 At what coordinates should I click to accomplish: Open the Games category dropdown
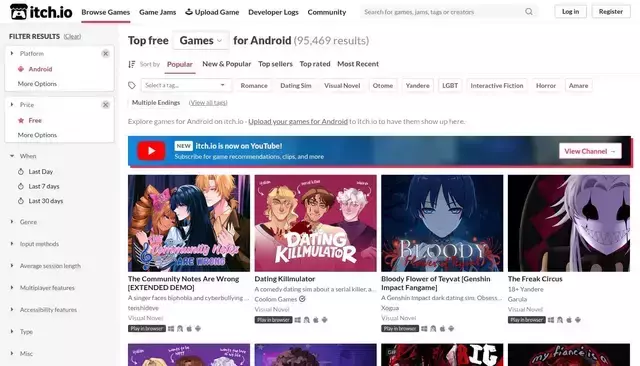pos(201,40)
